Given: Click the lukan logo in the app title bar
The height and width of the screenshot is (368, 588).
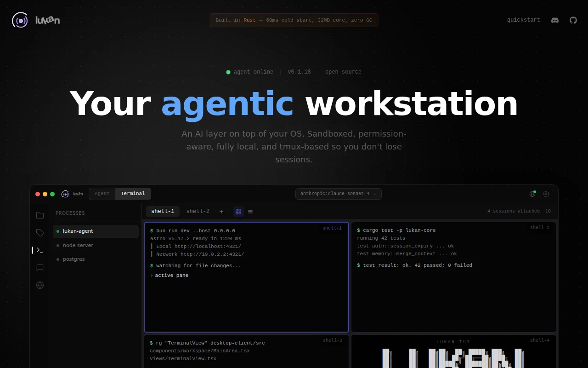Looking at the screenshot, I should (72, 194).
